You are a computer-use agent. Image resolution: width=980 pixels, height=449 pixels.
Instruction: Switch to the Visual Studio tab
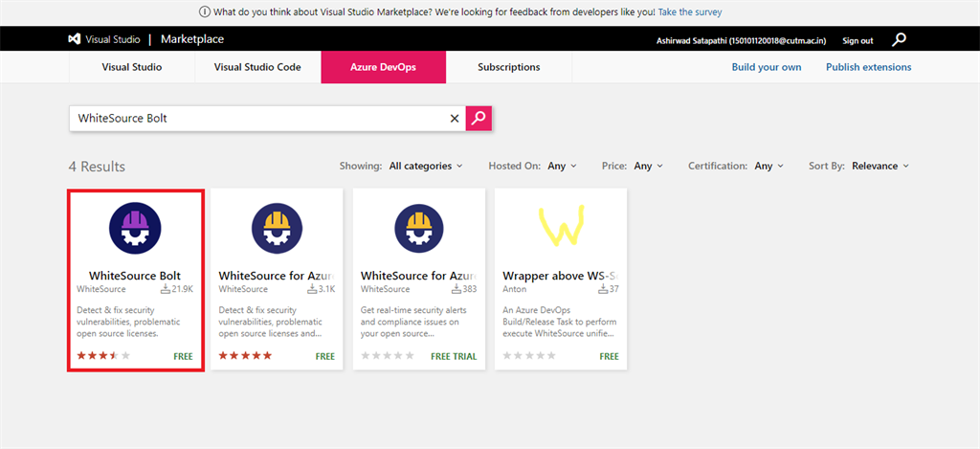click(132, 67)
